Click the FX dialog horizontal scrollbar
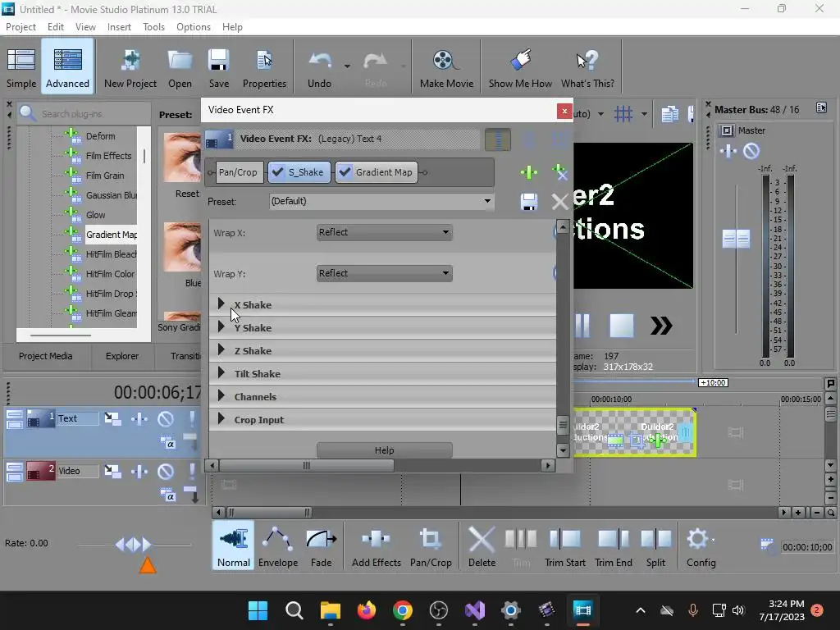 [x=307, y=466]
